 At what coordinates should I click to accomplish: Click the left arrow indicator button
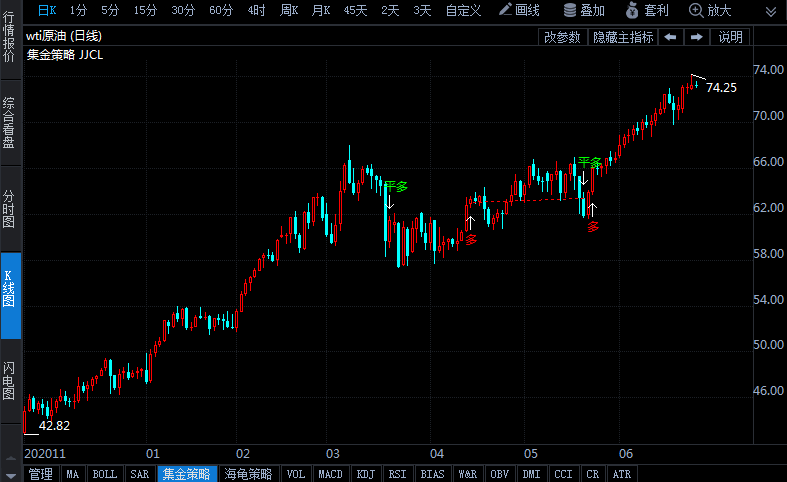(x=670, y=37)
